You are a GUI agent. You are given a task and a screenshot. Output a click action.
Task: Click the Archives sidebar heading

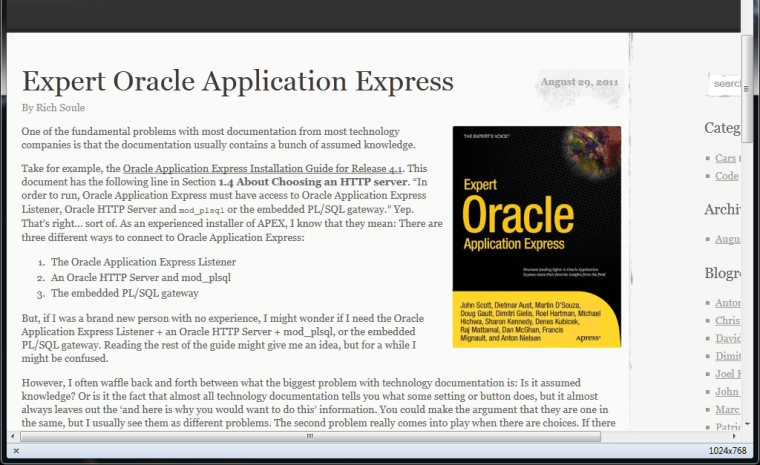(722, 209)
